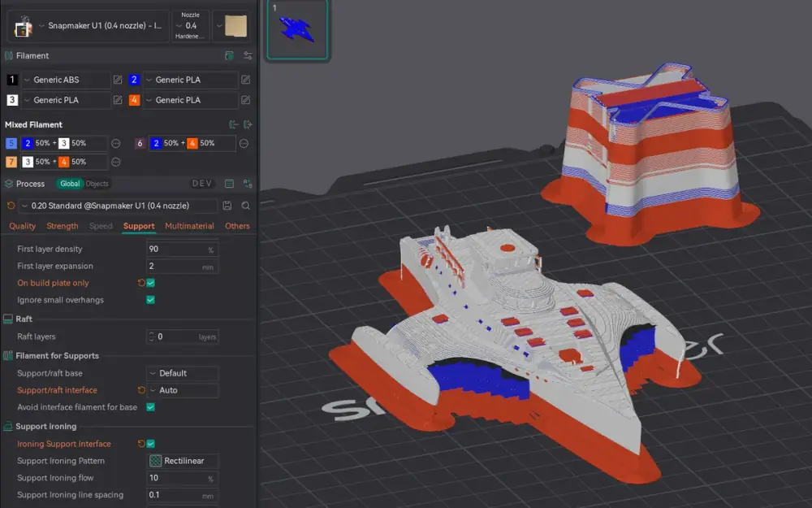Switch process scope to Global
Image resolution: width=812 pixels, height=508 pixels.
(69, 184)
